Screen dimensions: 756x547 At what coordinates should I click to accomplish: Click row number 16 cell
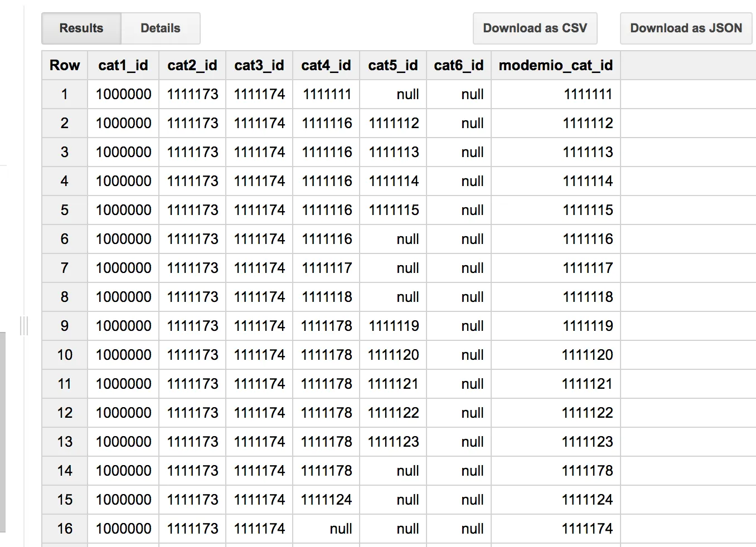65,529
